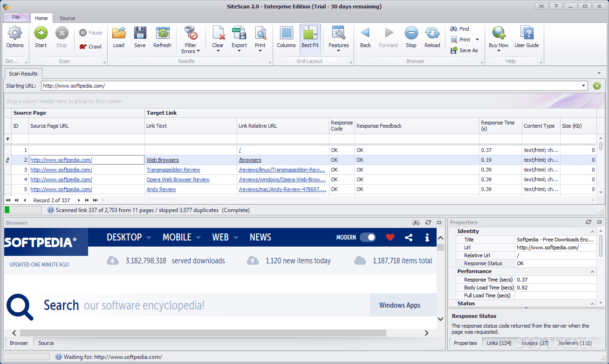The height and width of the screenshot is (364, 609).
Task: Open the Clear results dropdown
Action: tap(218, 40)
